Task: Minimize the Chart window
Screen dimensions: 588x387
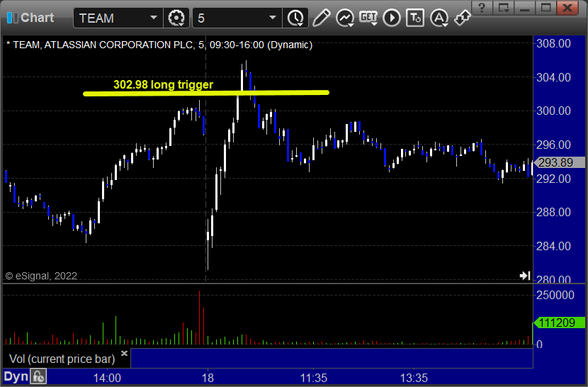Action: (525, 8)
